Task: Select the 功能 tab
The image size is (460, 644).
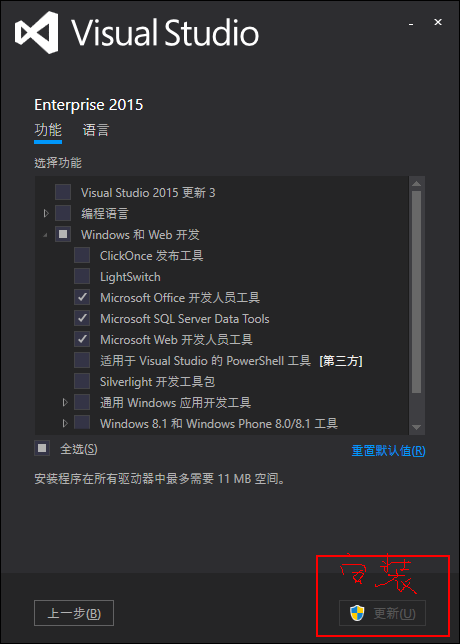Action: tap(48, 130)
